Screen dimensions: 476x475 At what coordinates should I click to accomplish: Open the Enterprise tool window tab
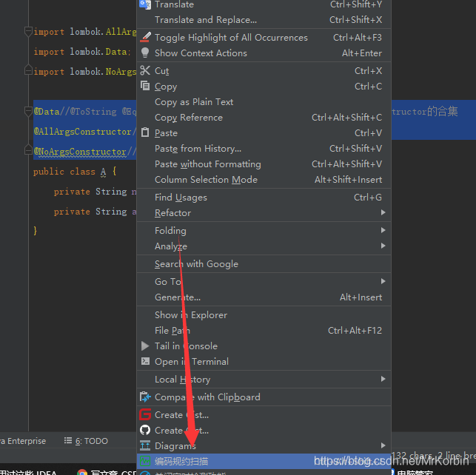(24, 441)
